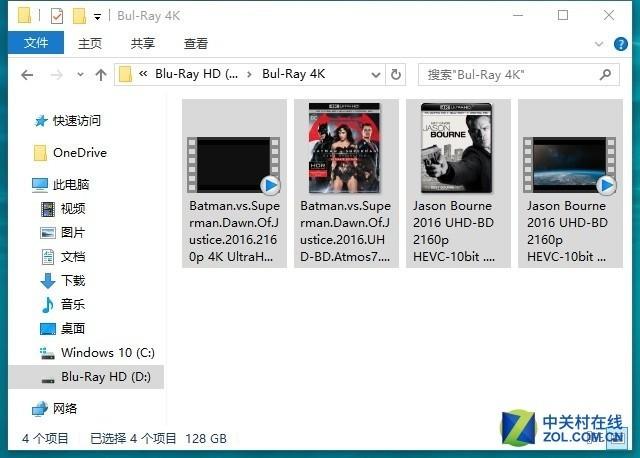Screen dimensions: 640x458
Task: Click the OneDrive folder icon
Action: [x=40, y=153]
